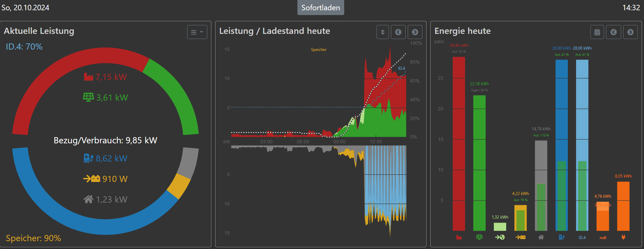Open the Aktuelle Leistung hamburger menu dropdown
The image size is (644, 249).
197,32
